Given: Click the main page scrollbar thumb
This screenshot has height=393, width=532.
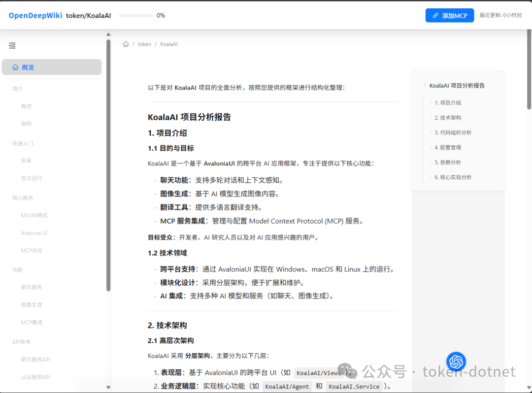Looking at the screenshot, I should [x=529, y=69].
